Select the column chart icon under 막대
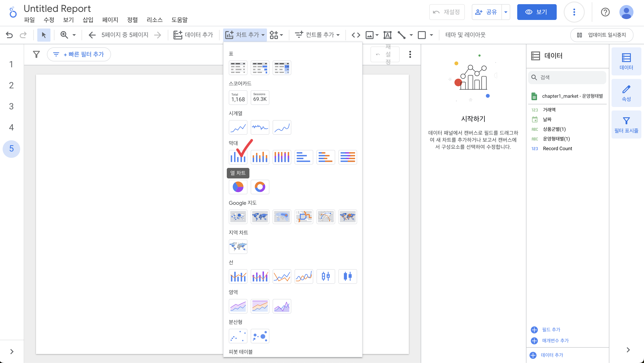The height and width of the screenshot is (363, 644). click(238, 157)
